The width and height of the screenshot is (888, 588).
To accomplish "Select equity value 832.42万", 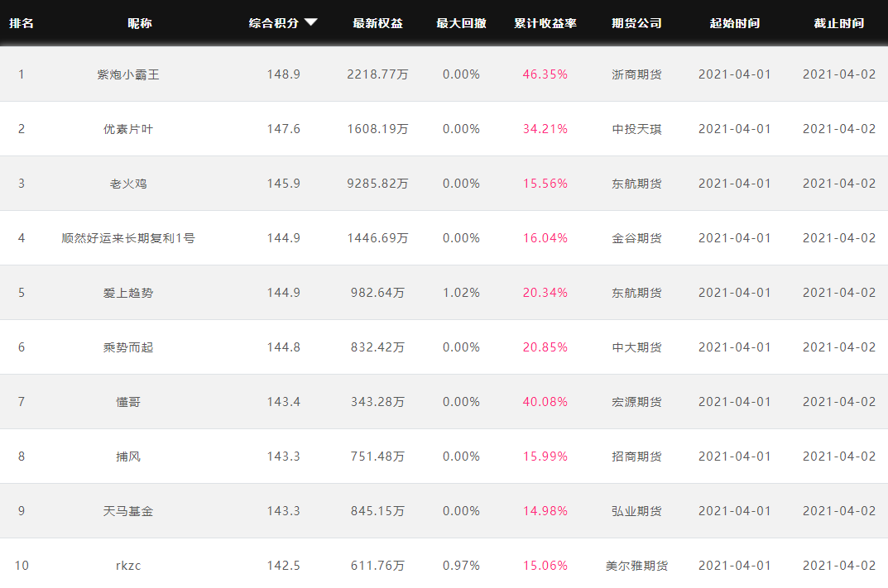I will (377, 347).
